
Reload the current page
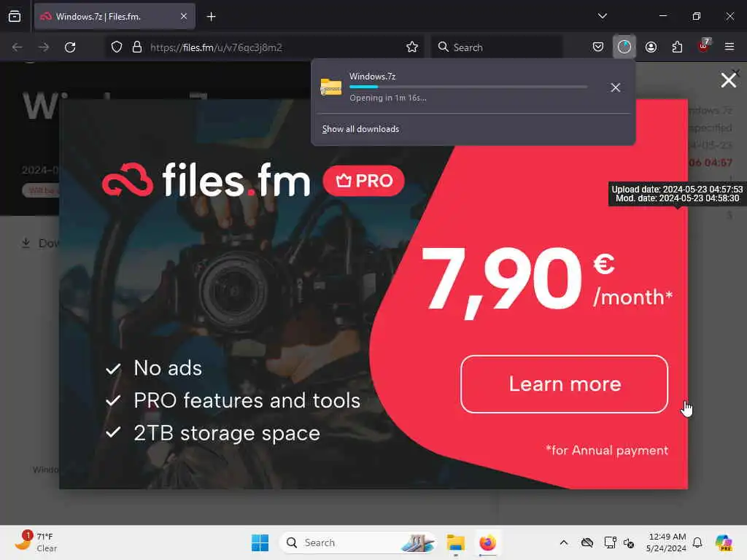point(70,47)
